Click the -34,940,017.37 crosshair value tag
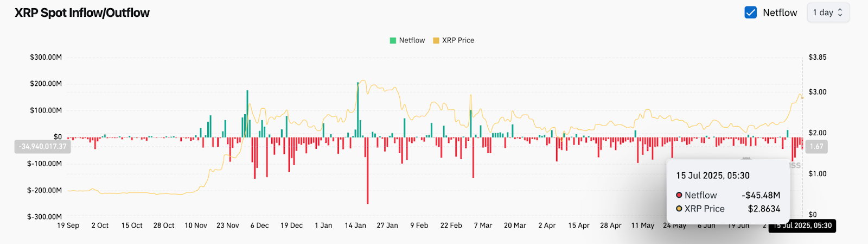Viewport: 868px width, 244px height. point(42,147)
